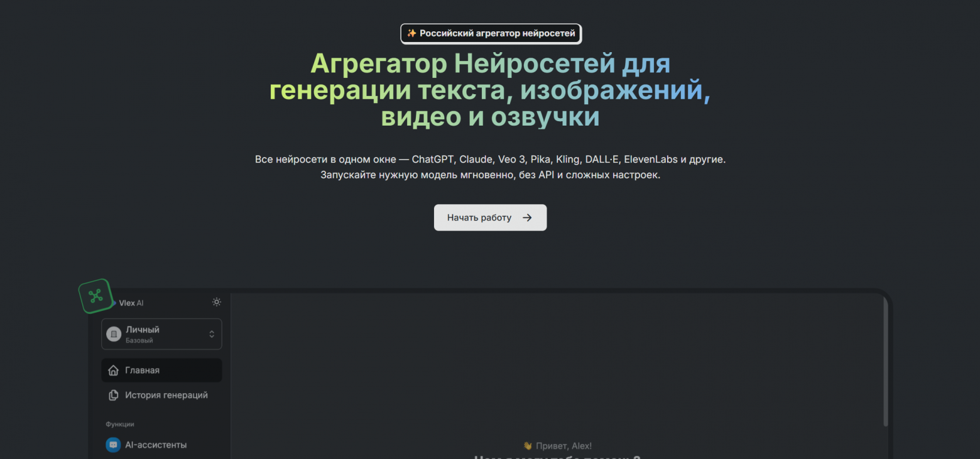
Task: Open the Личный workspace dropdown
Action: pos(161,334)
